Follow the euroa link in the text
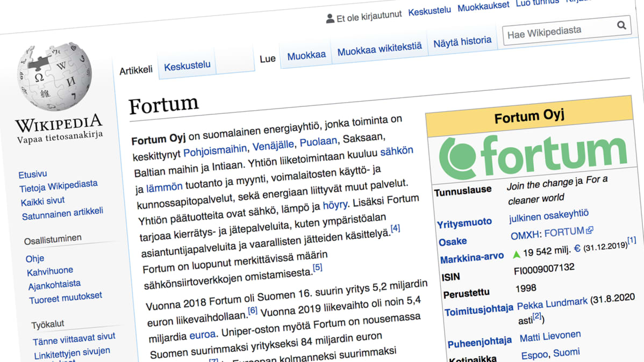 (203, 335)
